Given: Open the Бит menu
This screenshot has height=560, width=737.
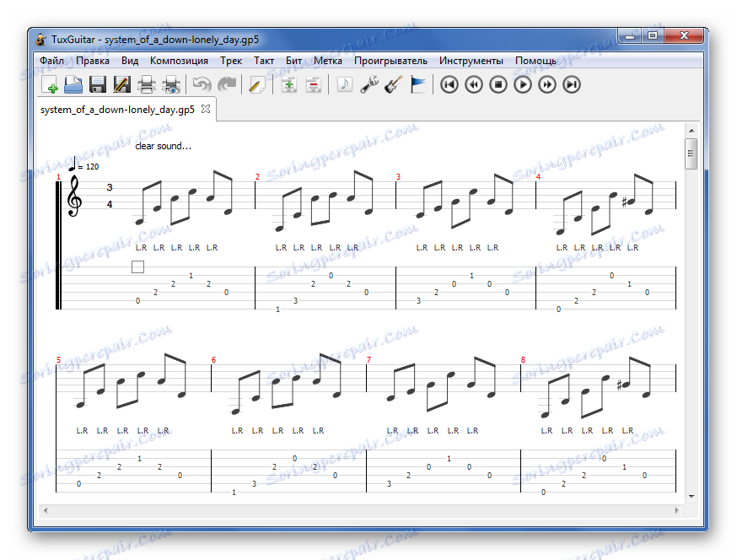Looking at the screenshot, I should tap(293, 61).
